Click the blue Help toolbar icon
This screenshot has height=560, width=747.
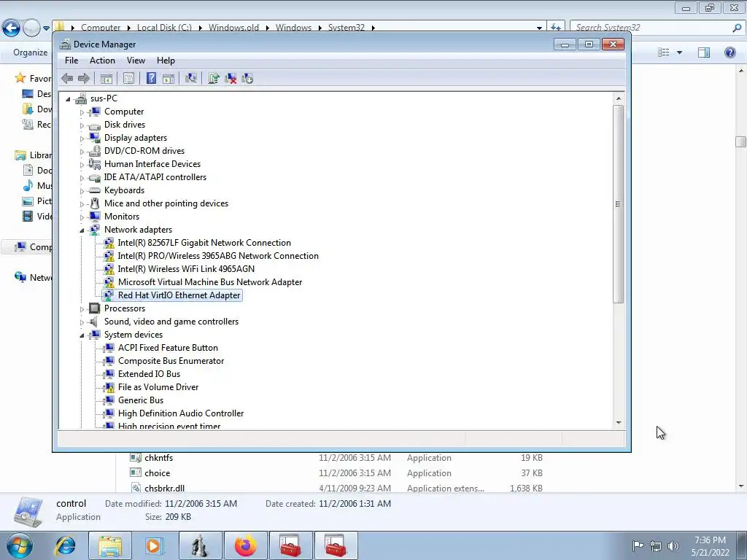(151, 78)
